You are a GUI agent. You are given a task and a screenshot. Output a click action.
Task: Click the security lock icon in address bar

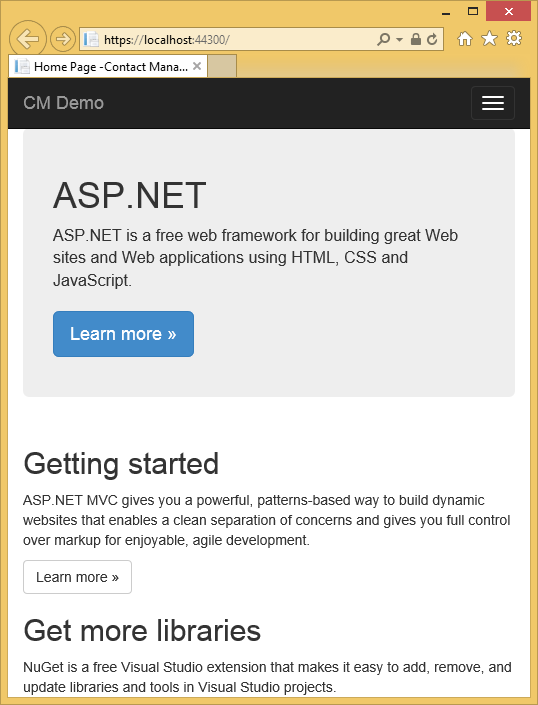tap(416, 39)
